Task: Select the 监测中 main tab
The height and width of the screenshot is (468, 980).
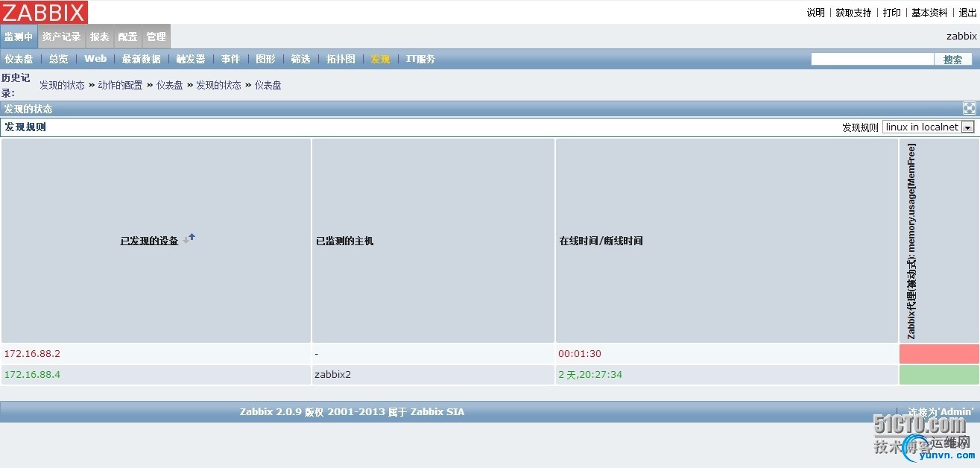Action: [19, 37]
